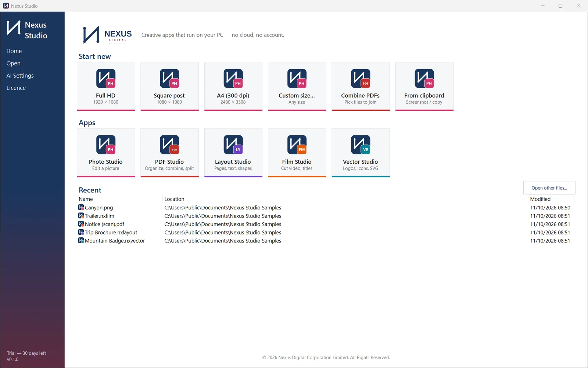The image size is (588, 368).
Task: Choose the A4 (300 dpi) template
Action: point(233,86)
